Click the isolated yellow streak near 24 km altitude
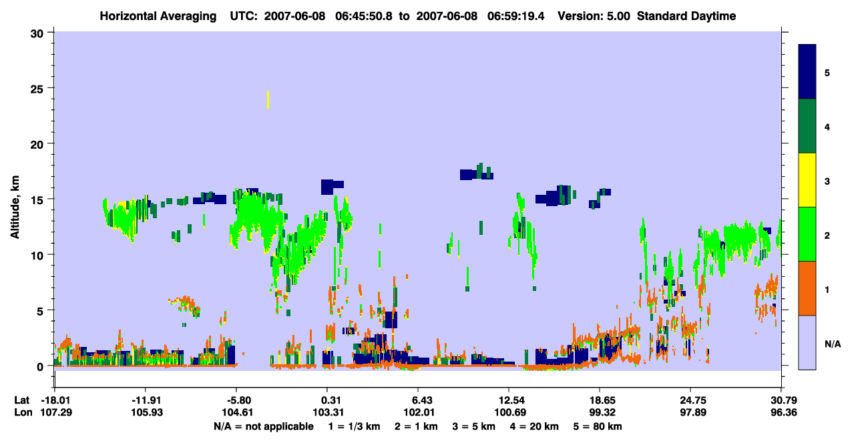Viewport: 868px width, 445px height. (x=268, y=99)
